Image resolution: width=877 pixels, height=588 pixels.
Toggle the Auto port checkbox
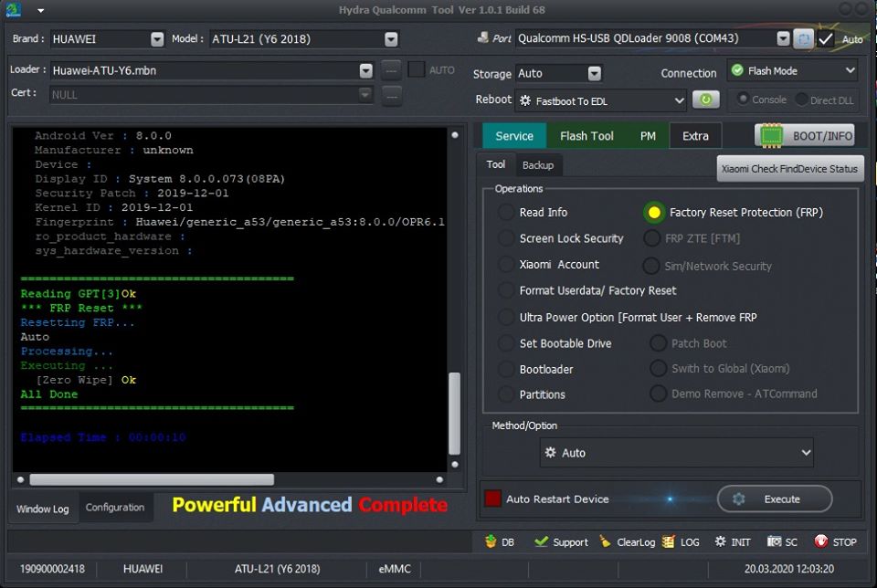[x=826, y=38]
